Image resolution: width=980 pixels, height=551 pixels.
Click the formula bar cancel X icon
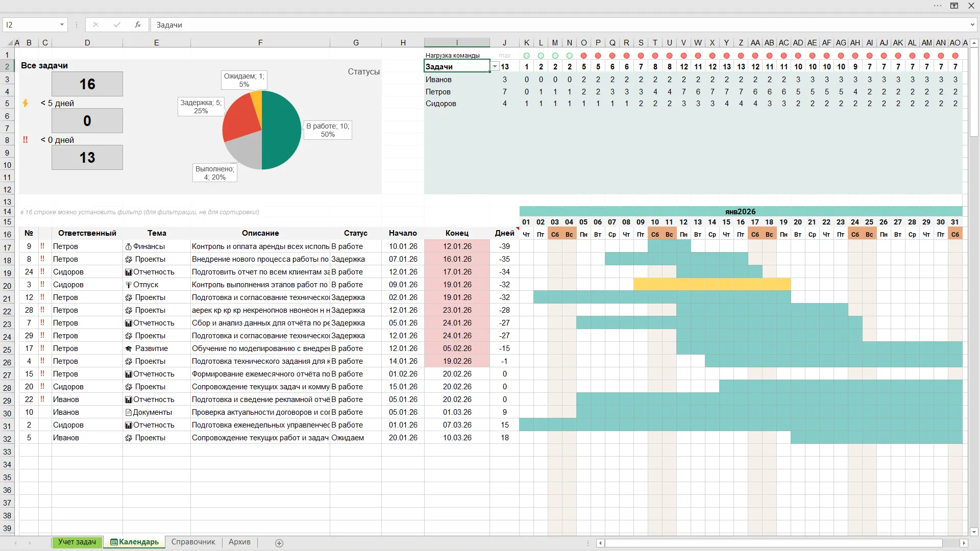[96, 24]
